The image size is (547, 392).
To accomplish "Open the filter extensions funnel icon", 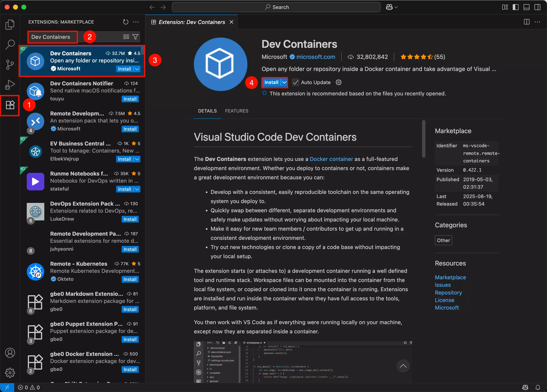I will tap(136, 37).
